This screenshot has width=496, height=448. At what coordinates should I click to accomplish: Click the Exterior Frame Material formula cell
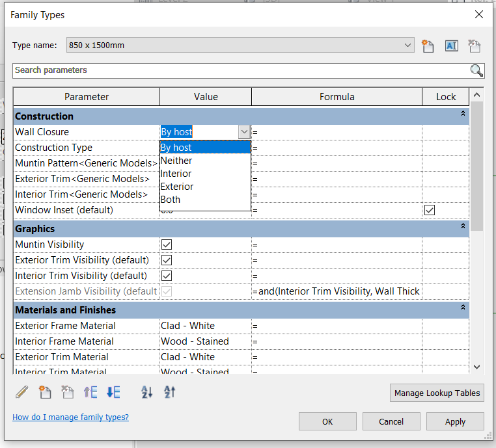coord(337,326)
